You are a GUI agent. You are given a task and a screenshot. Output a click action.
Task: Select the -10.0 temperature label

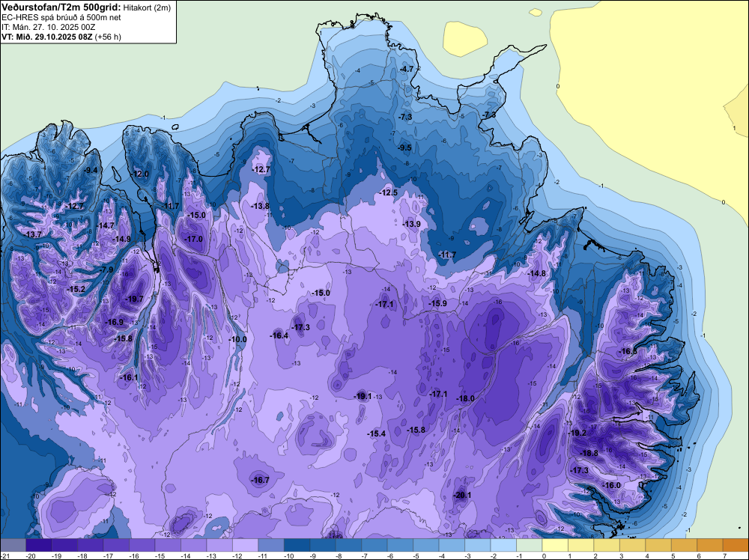[x=237, y=339]
